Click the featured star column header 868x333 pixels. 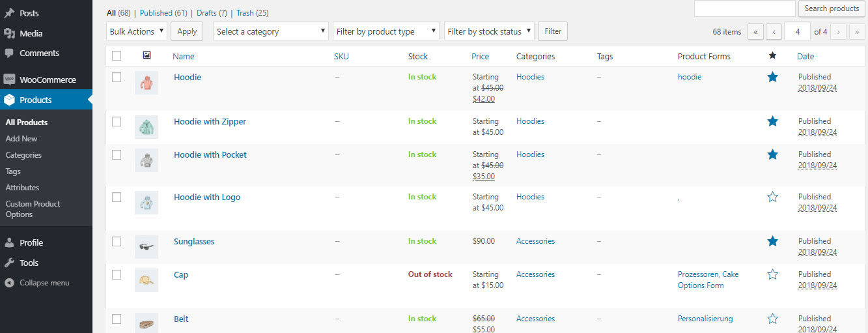coord(772,56)
